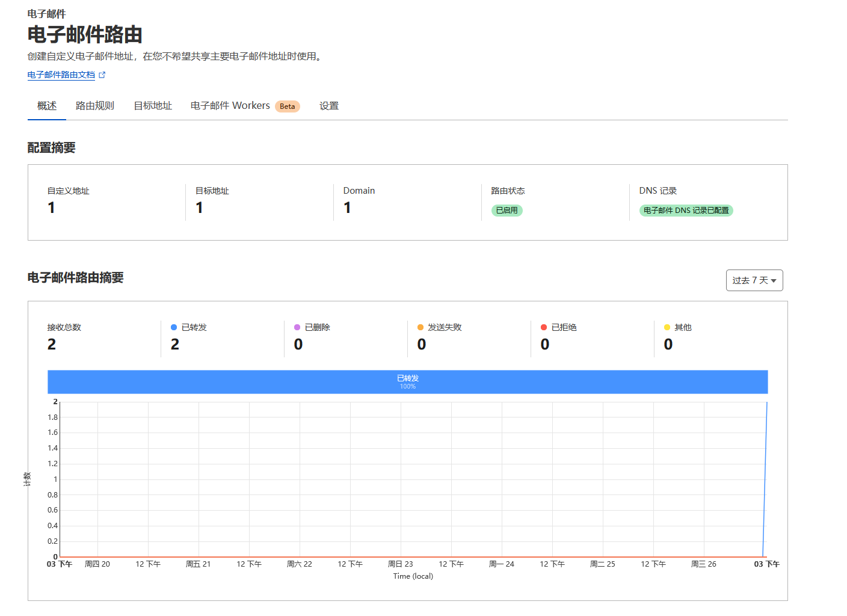Click the 周三 26 axis label
847x616 pixels.
tap(704, 564)
